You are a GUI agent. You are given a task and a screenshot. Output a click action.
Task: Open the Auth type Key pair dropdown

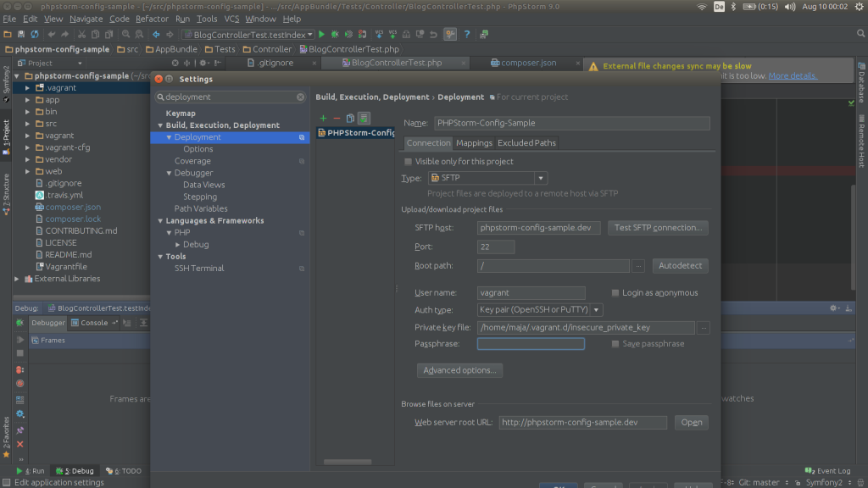point(596,310)
